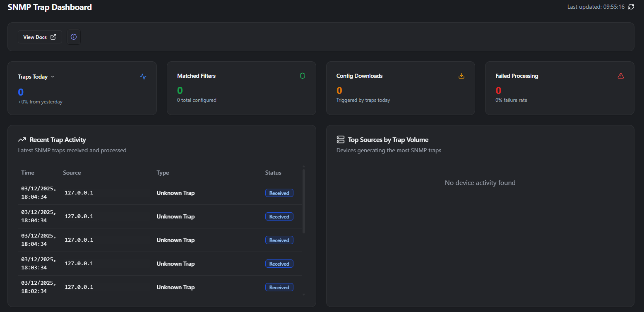The image size is (644, 312).
Task: Click the chevron below the activity table scrollbar
Action: (303, 294)
